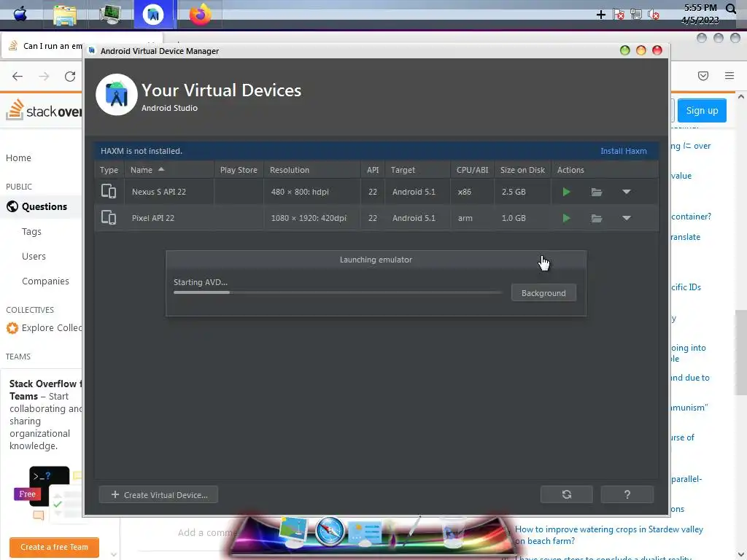Open Nexus S API 22 folder on disk
Screen dimensions: 747x560
pos(597,192)
